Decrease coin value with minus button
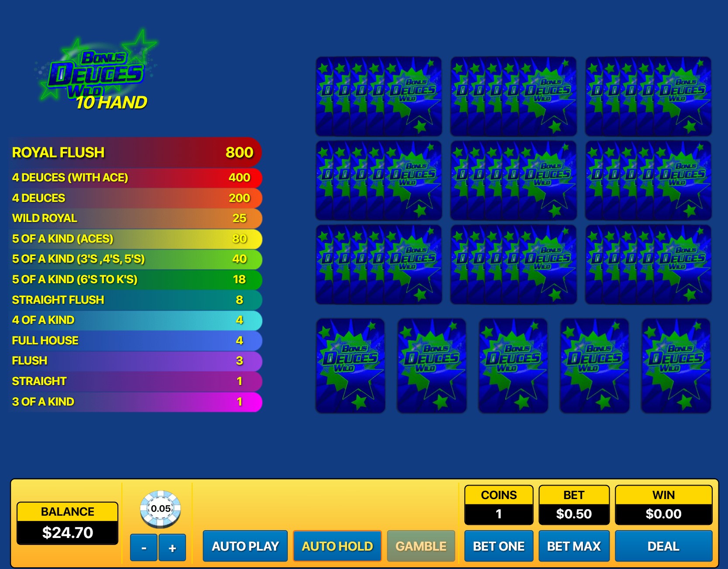 [x=144, y=547]
